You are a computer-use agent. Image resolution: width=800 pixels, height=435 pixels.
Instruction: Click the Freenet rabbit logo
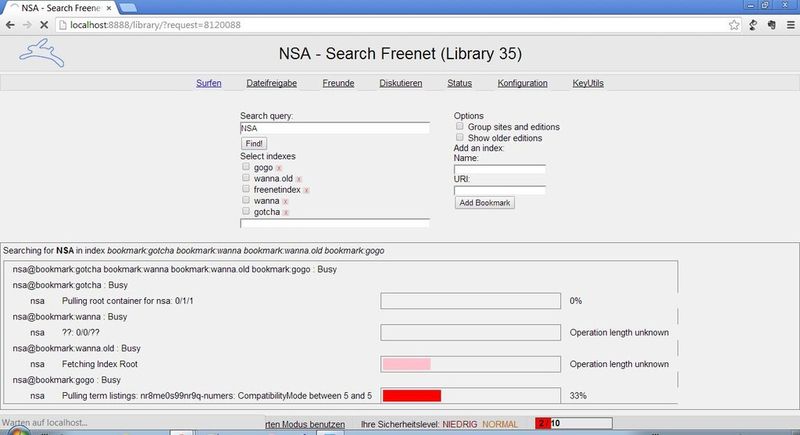coord(42,53)
